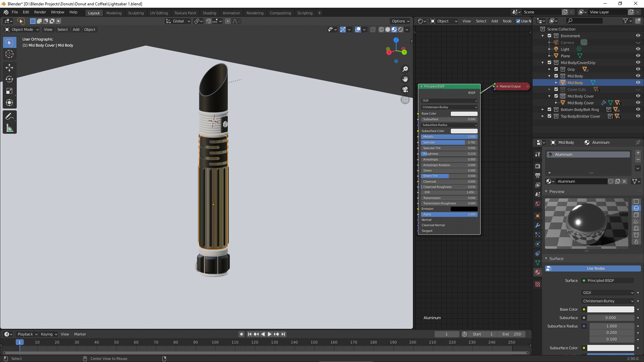Viewport: 644px width, 362px height.
Task: Click the Roughness slider in Principled BSDF node
Action: 449,154
